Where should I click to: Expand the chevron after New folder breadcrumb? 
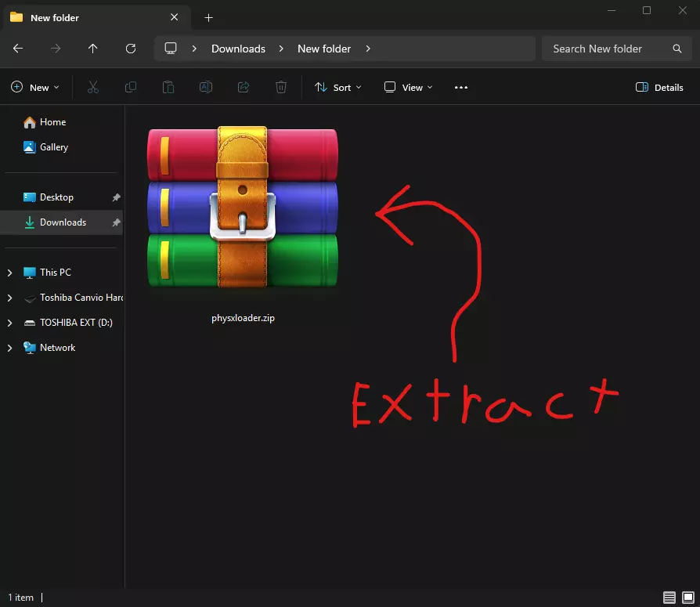point(368,49)
